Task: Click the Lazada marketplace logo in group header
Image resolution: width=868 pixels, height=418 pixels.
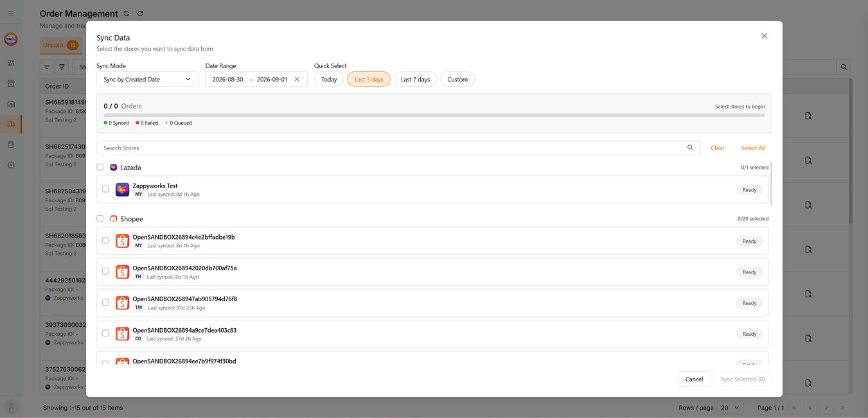Action: click(x=114, y=167)
